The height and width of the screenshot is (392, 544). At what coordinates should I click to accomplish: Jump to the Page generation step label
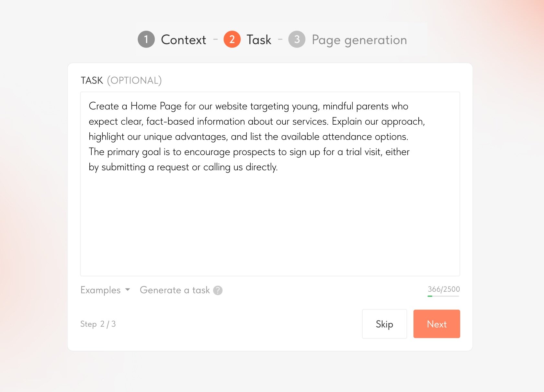point(359,40)
